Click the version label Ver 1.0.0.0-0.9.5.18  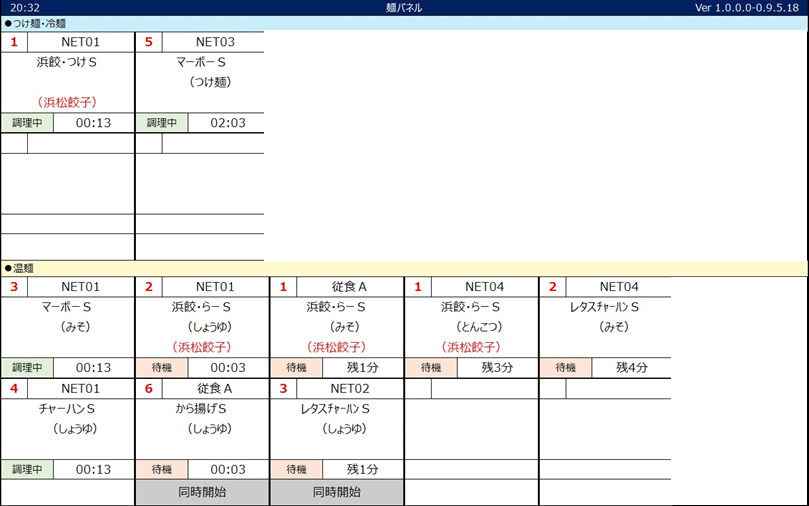tap(749, 7)
